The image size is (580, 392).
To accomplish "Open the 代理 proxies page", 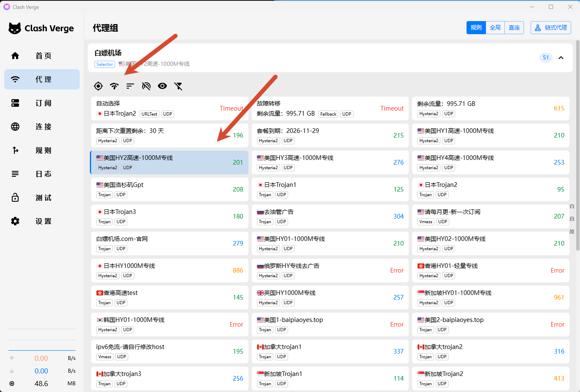I will click(x=42, y=79).
